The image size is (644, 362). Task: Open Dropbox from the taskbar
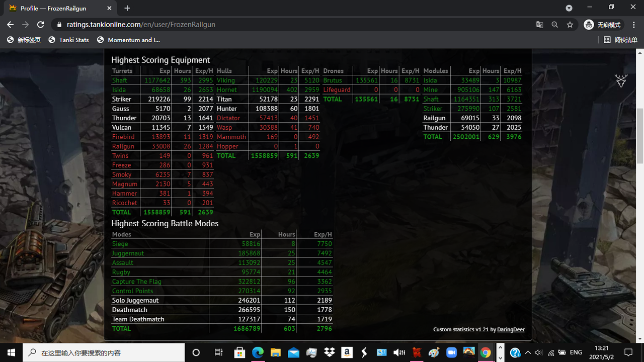pyautogui.click(x=329, y=352)
